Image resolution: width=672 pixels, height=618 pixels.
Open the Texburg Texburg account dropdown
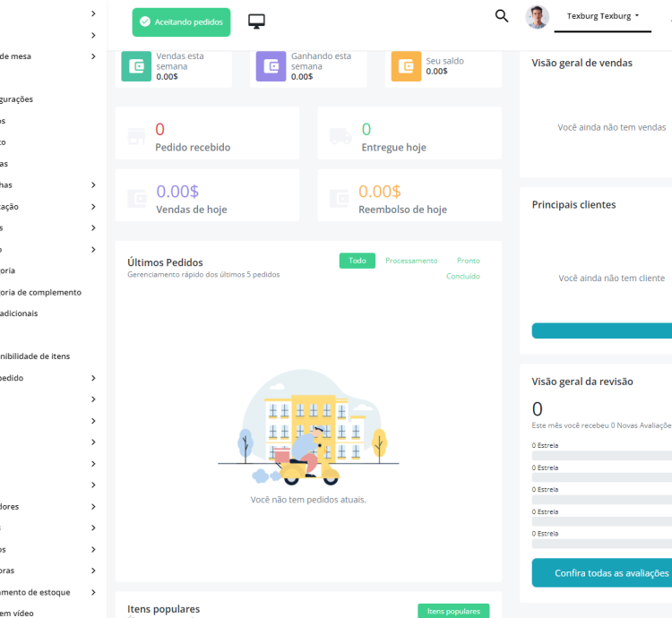tap(602, 16)
